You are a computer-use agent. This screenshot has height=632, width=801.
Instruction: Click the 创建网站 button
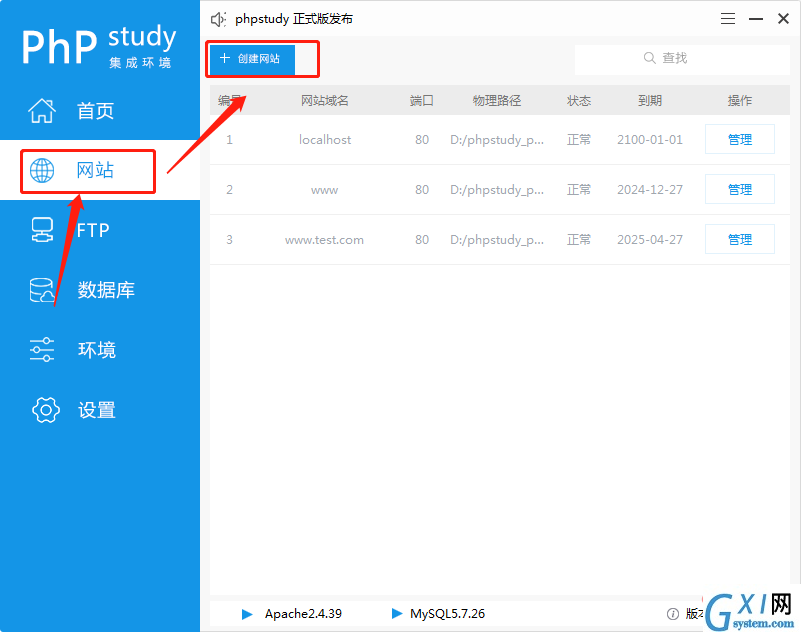(252, 59)
